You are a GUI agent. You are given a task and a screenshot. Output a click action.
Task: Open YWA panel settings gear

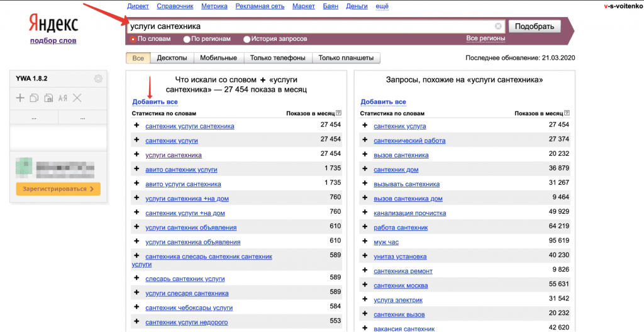pos(98,79)
